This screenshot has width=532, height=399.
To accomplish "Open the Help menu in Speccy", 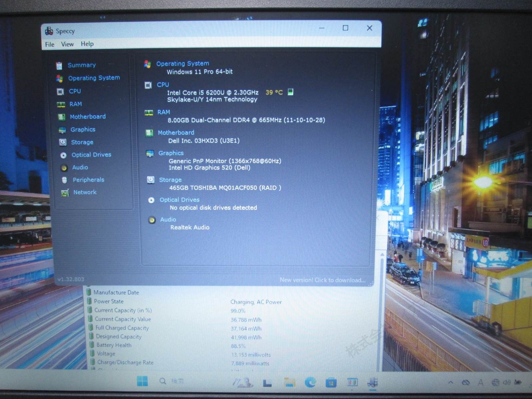I will click(x=87, y=44).
